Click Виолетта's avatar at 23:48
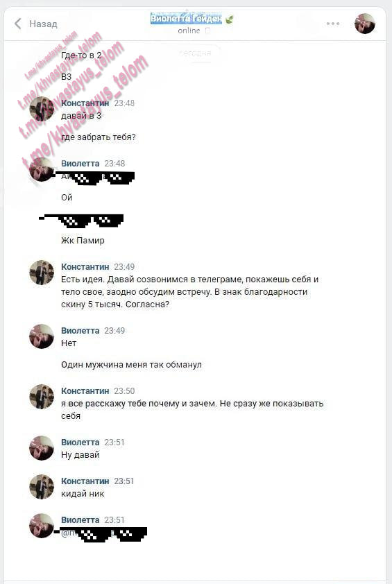The width and height of the screenshot is (392, 584). pos(42,169)
